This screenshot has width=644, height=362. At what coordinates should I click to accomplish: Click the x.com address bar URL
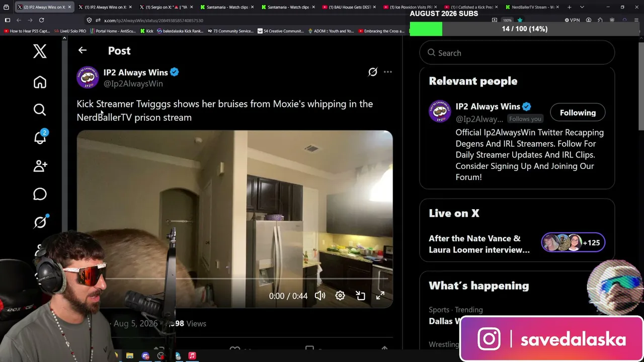click(153, 21)
